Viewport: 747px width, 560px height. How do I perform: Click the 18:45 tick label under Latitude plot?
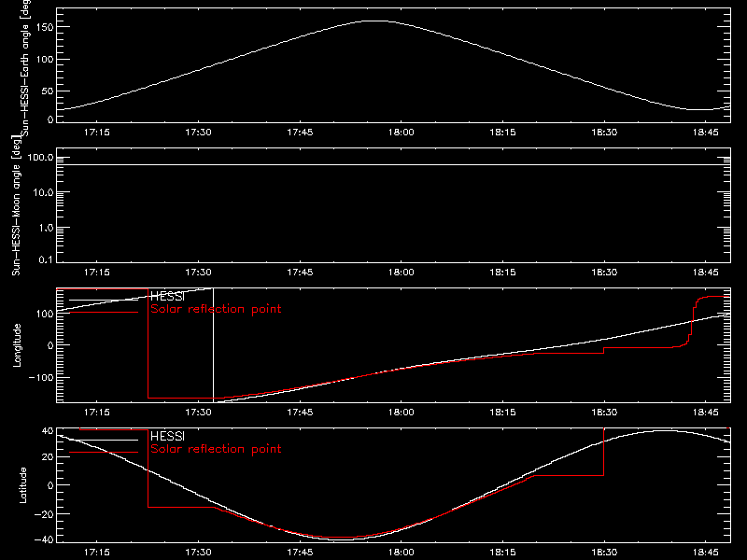point(706,553)
